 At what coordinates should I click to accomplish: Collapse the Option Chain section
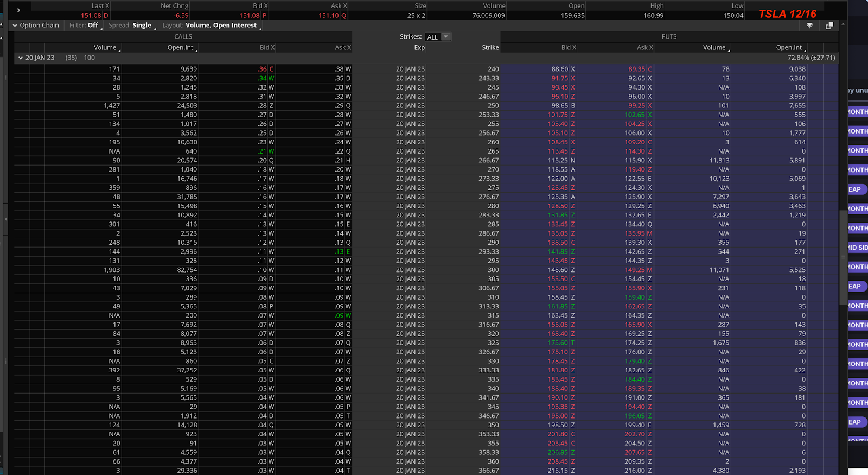point(15,26)
